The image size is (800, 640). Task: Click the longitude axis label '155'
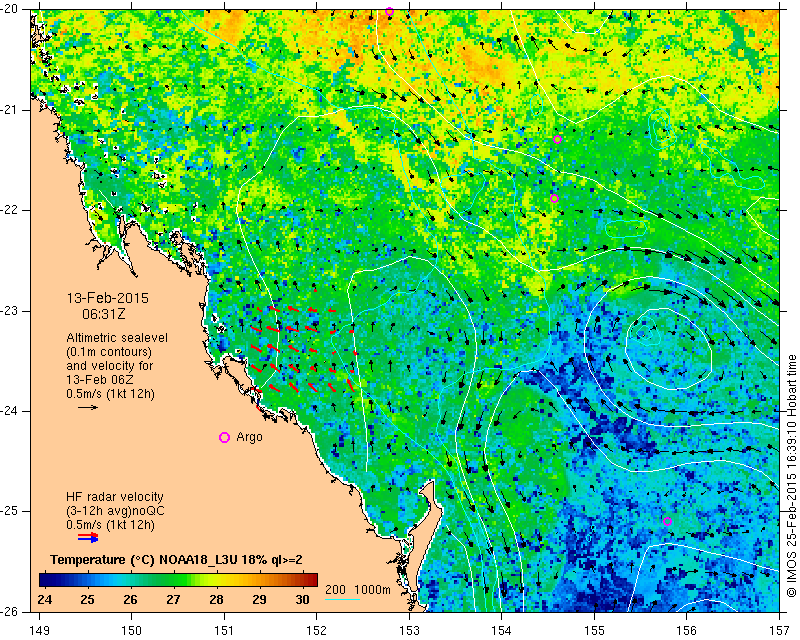(594, 631)
